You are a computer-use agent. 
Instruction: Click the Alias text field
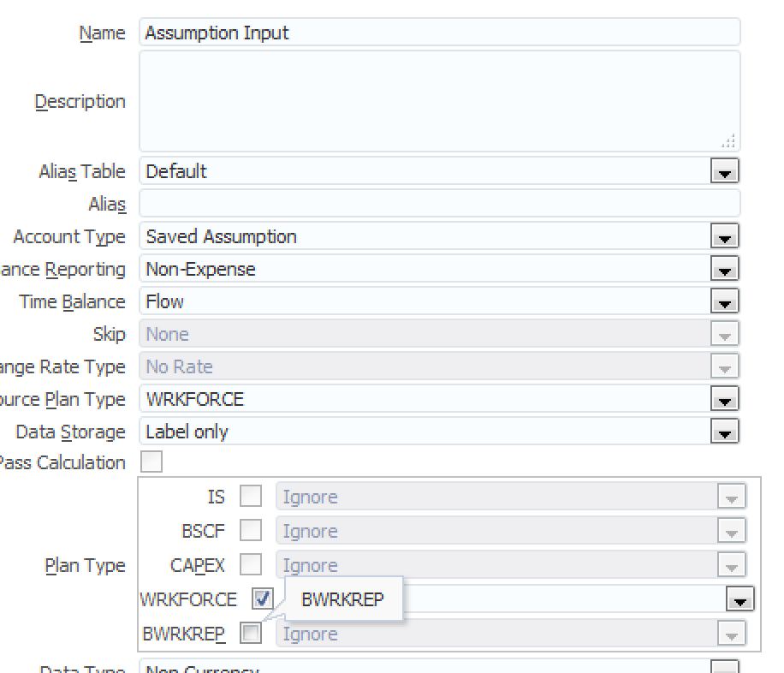coord(438,204)
